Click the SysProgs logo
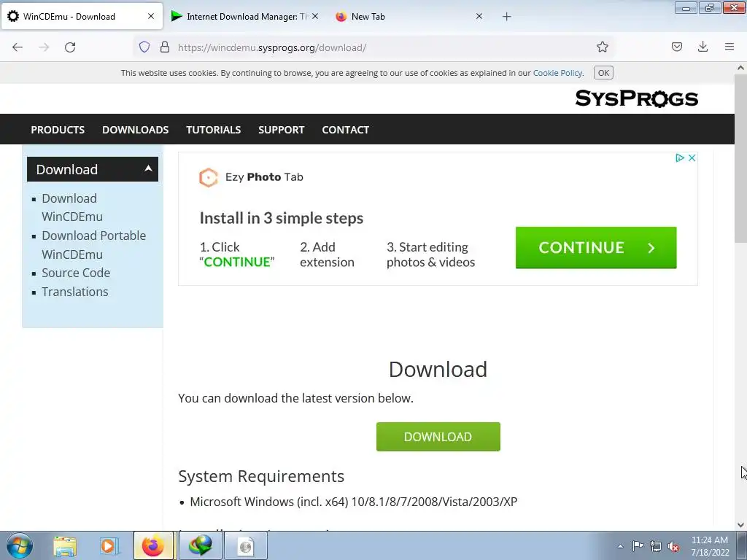 [636, 98]
